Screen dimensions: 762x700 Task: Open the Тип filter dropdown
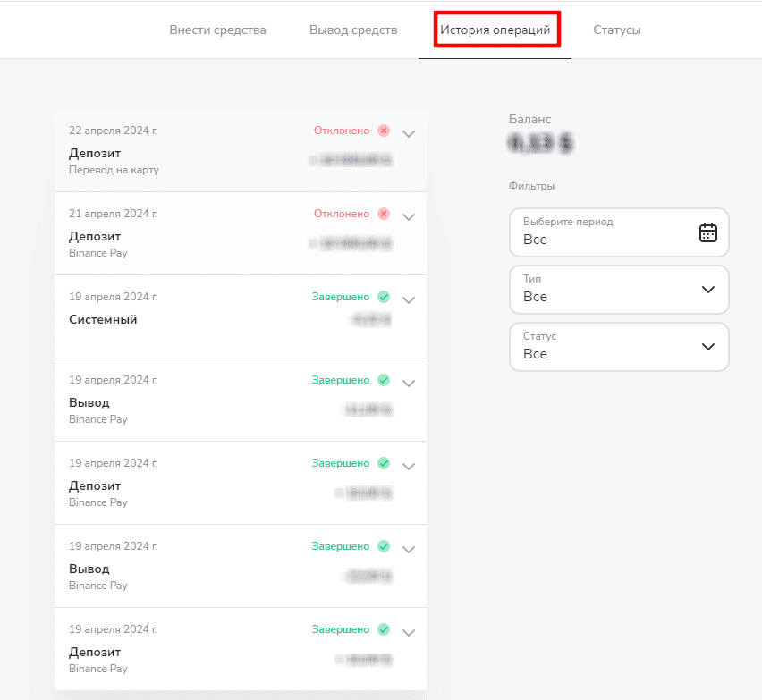pyautogui.click(x=619, y=290)
